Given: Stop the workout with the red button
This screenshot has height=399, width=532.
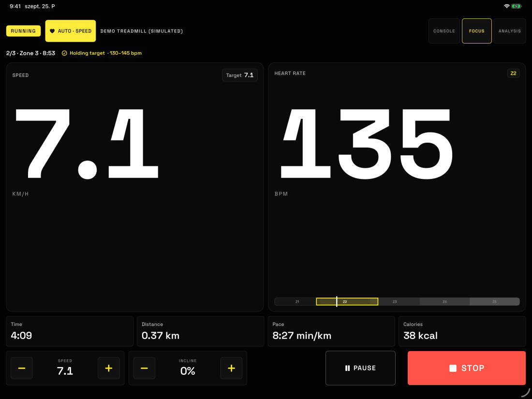Looking at the screenshot, I should (467, 368).
